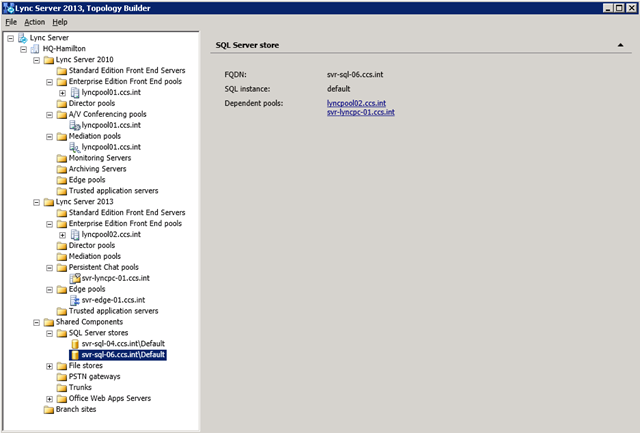Collapse the Lync Server 2010 folder

37,60
